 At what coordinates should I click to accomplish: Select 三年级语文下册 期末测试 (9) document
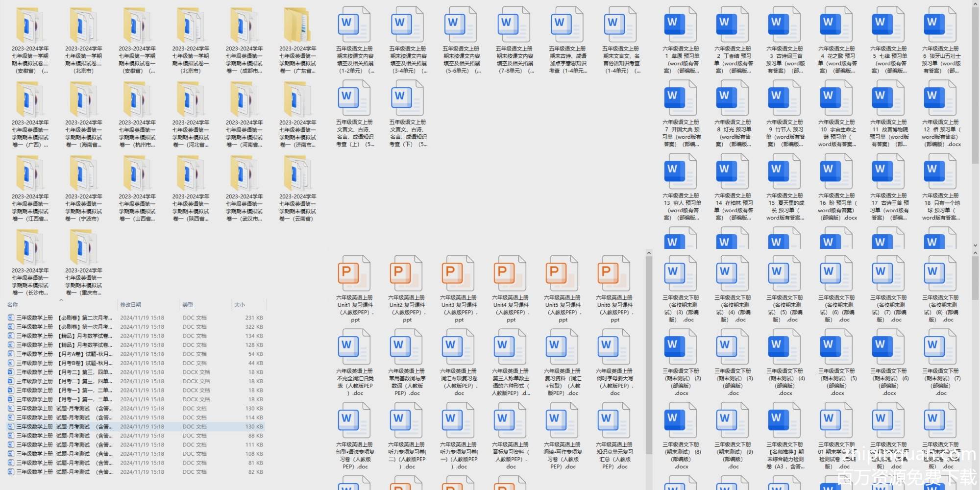[x=733, y=437]
